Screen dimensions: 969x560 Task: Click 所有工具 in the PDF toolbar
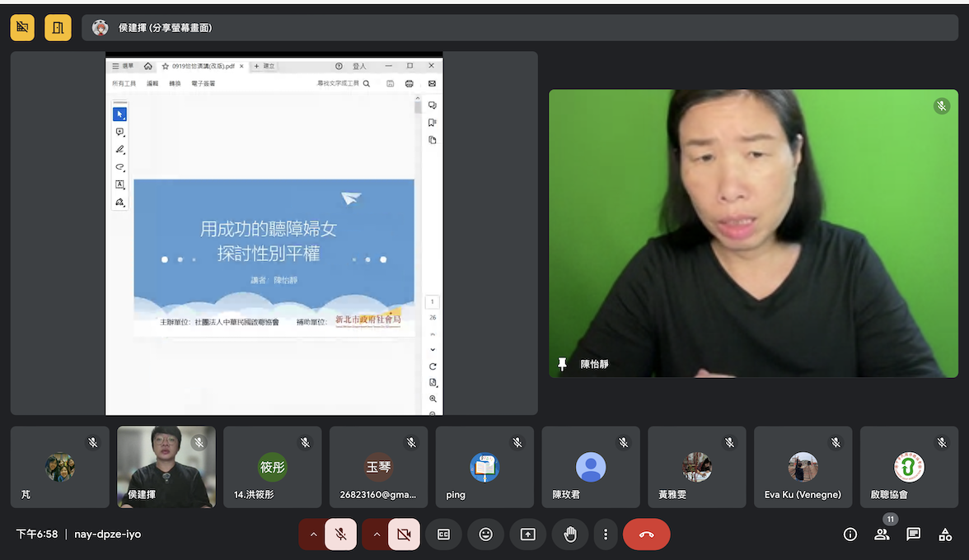pos(124,83)
